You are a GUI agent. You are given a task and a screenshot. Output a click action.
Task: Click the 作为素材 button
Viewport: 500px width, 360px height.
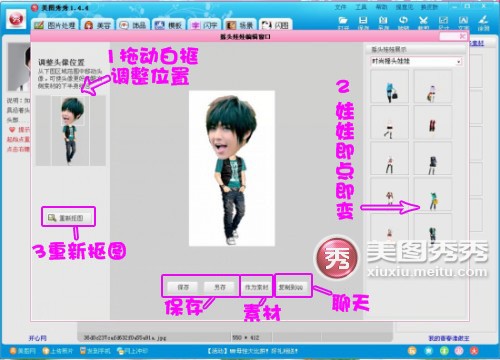(x=256, y=287)
